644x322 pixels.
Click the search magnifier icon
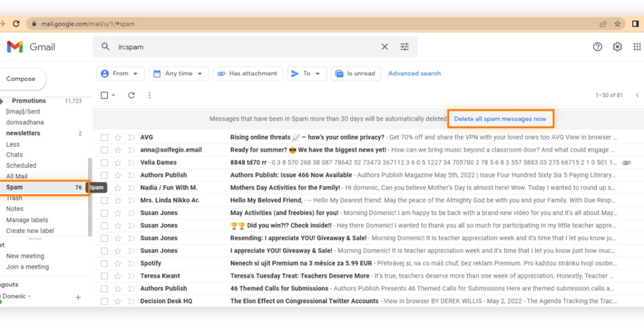pyautogui.click(x=105, y=47)
